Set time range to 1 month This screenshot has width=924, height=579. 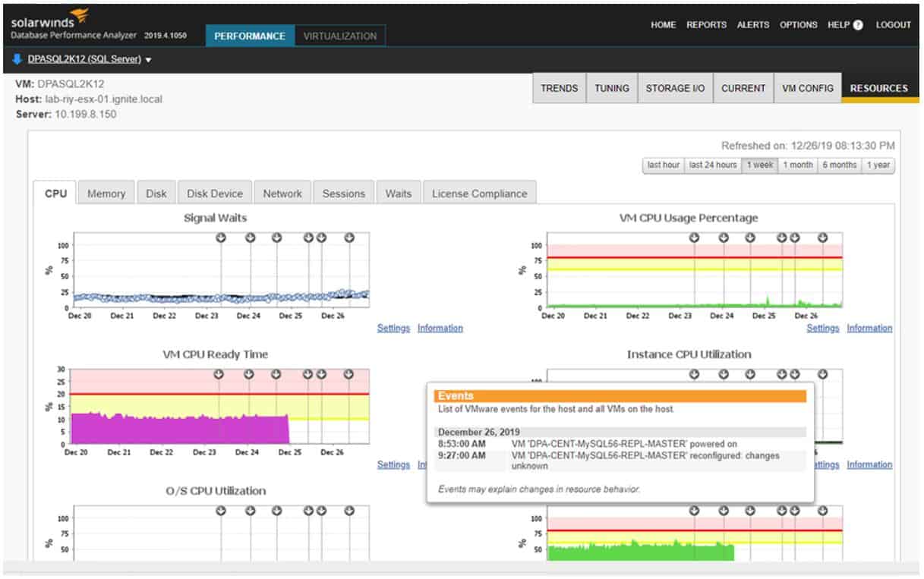798,165
